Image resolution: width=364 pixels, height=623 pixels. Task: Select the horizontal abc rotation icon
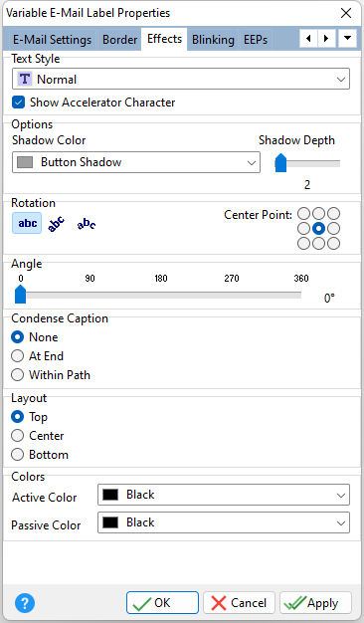[x=27, y=223]
